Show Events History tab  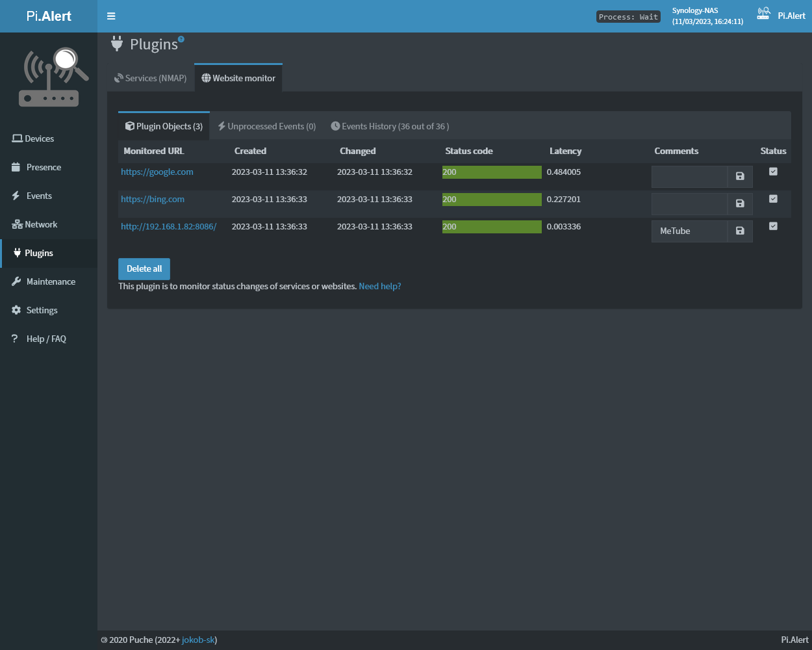coord(390,126)
